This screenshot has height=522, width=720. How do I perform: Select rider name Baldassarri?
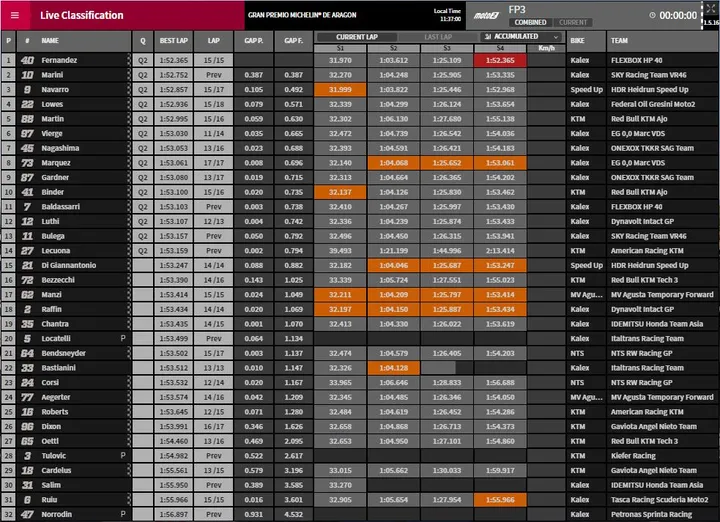[61, 207]
